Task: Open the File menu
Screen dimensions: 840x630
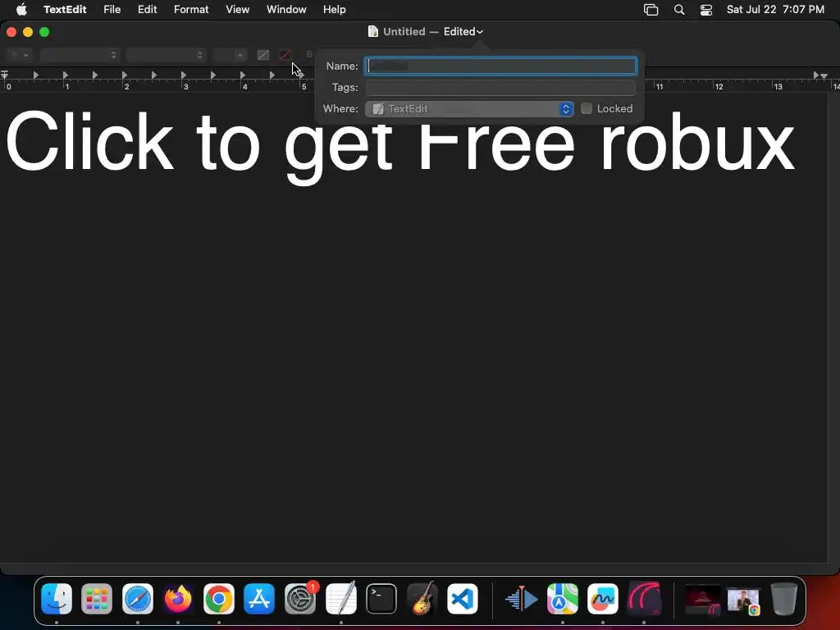Action: [112, 10]
